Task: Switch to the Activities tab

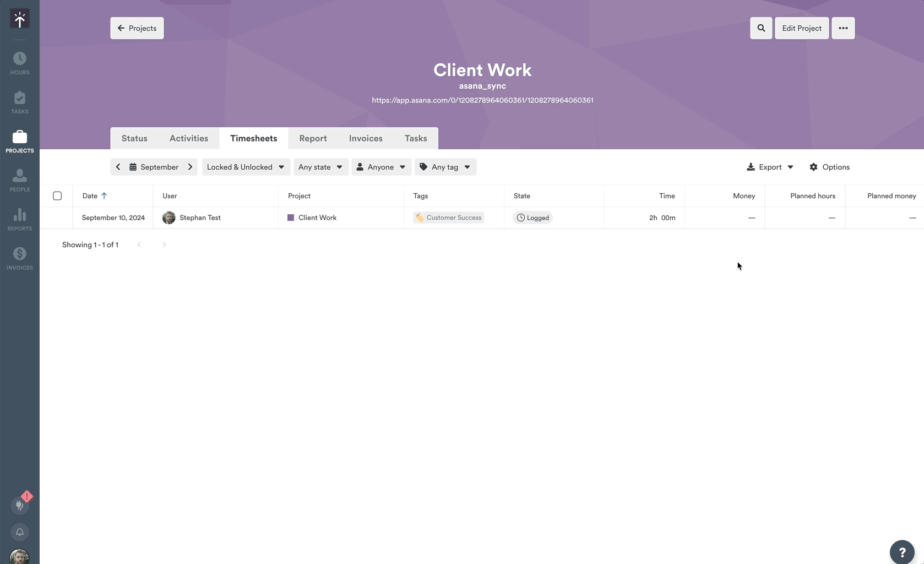Action: [189, 138]
